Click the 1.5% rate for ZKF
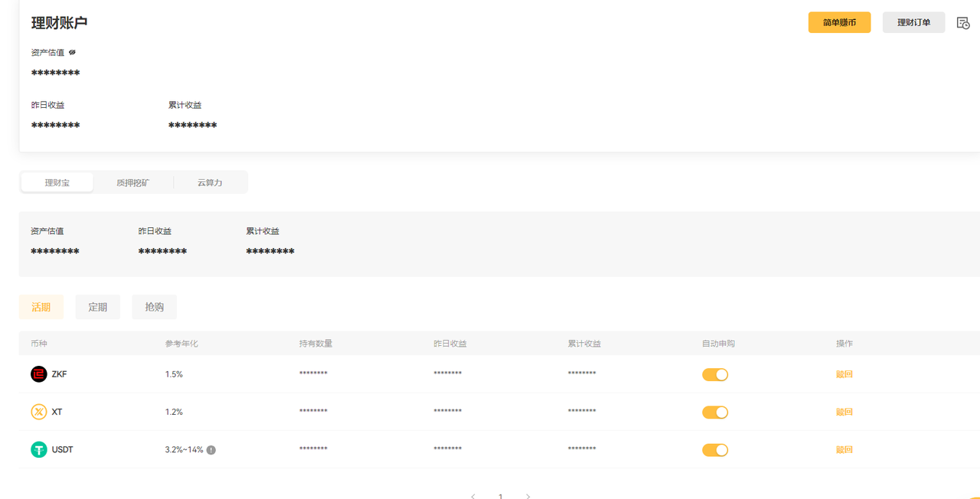The height and width of the screenshot is (499, 980). click(174, 374)
